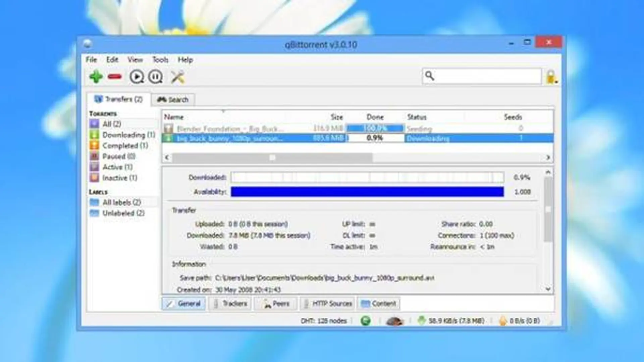Click the 0 B/s upload speed indicator
644x362 pixels.
click(519, 321)
